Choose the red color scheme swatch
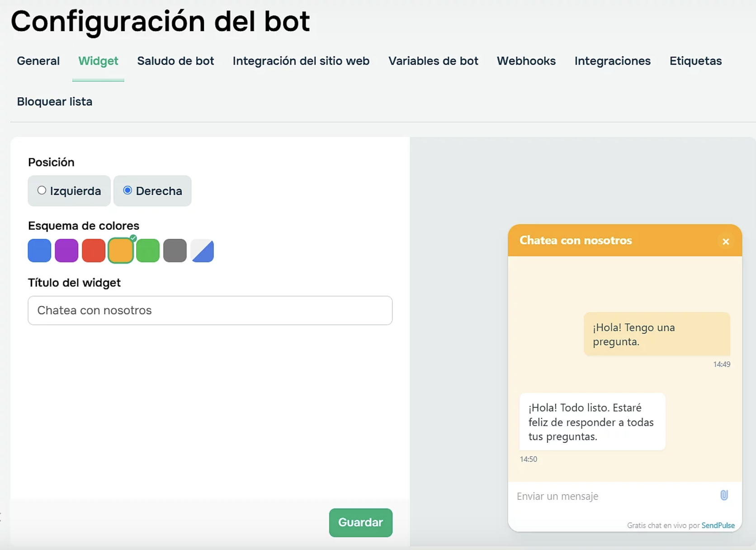 [94, 251]
